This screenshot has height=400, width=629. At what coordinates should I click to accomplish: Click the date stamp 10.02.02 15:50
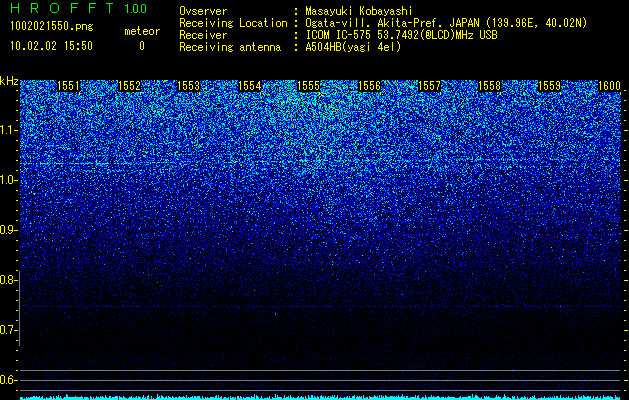point(51,46)
